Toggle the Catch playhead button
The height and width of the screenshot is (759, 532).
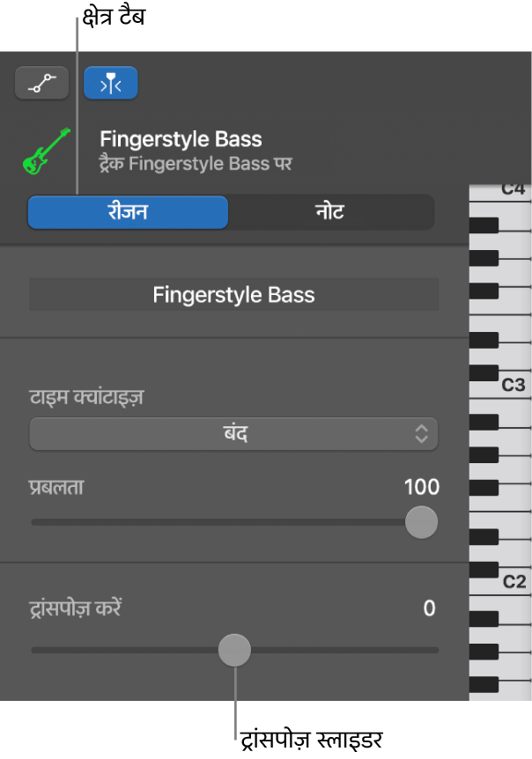[x=111, y=85]
